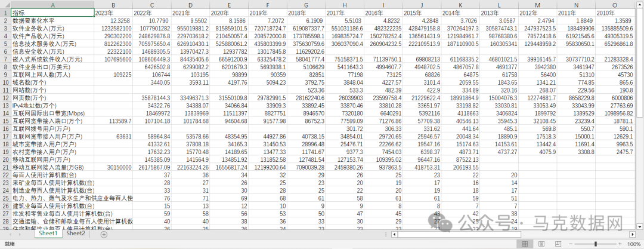Select value 76 in column C
644x249 pixels.
(x=151, y=198)
